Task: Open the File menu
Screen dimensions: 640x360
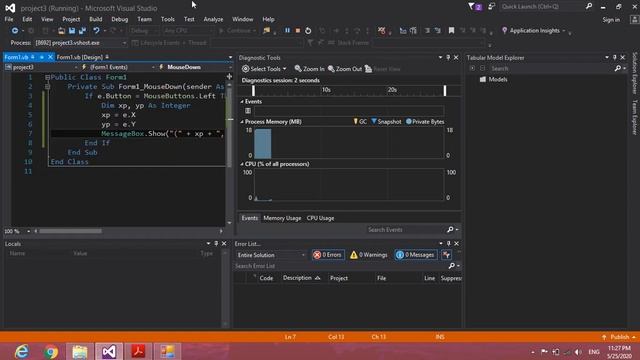Action: (9, 19)
